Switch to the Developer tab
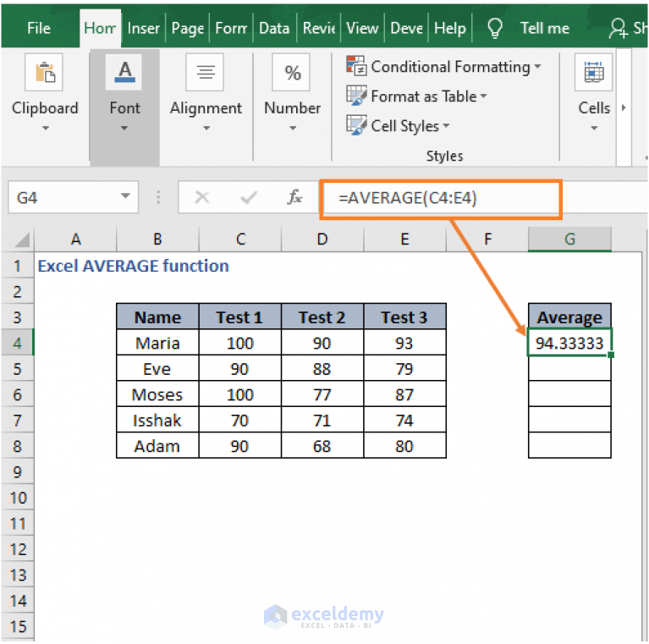The image size is (649, 644). point(406,28)
